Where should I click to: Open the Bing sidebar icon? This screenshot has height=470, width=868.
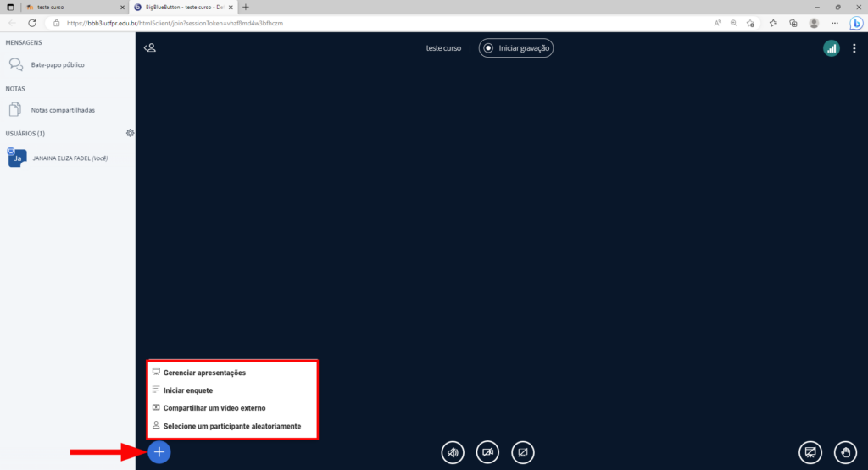(856, 23)
